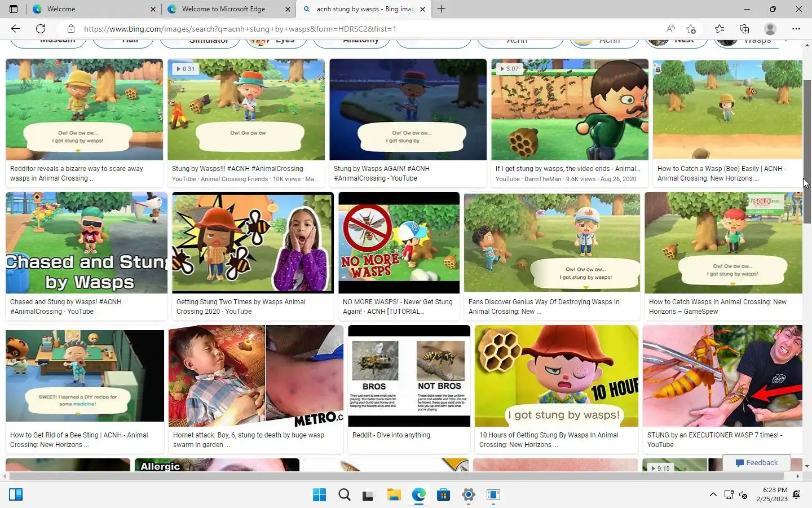Viewport: 812px width, 508px height.
Task: Click the scroll-left arrow on horizontal scrollbar
Action: 5,476
